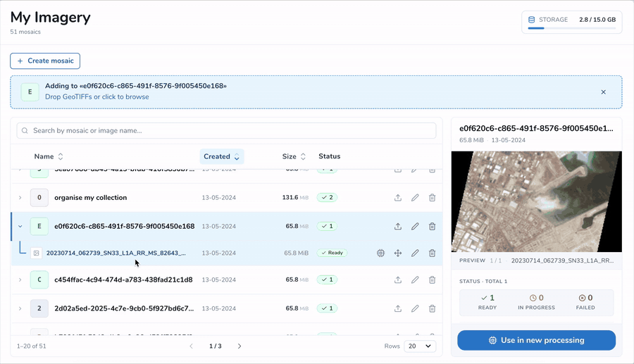This screenshot has width=634, height=364.
Task: Click the Failed count in status panel
Action: 585,302
